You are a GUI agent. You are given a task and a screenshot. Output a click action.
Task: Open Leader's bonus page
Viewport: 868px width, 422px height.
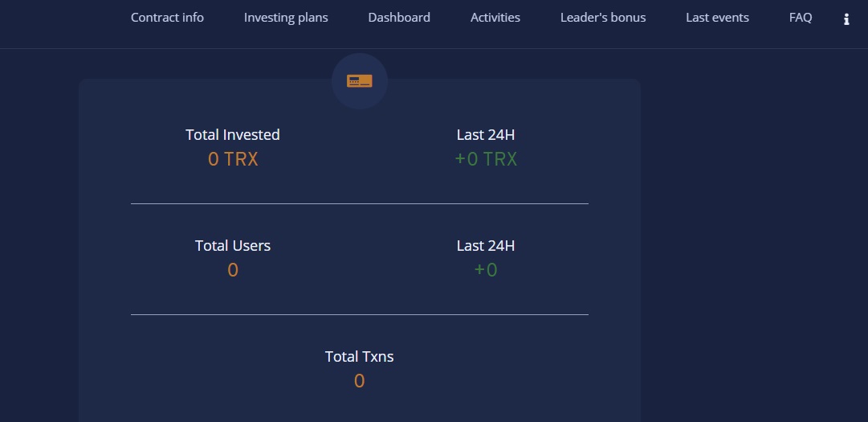click(603, 18)
